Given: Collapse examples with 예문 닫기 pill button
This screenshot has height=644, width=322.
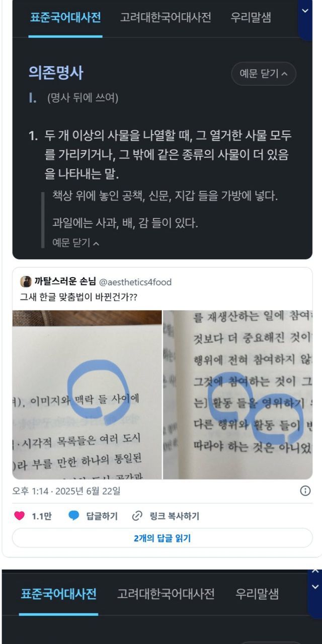Looking at the screenshot, I should 264,73.
